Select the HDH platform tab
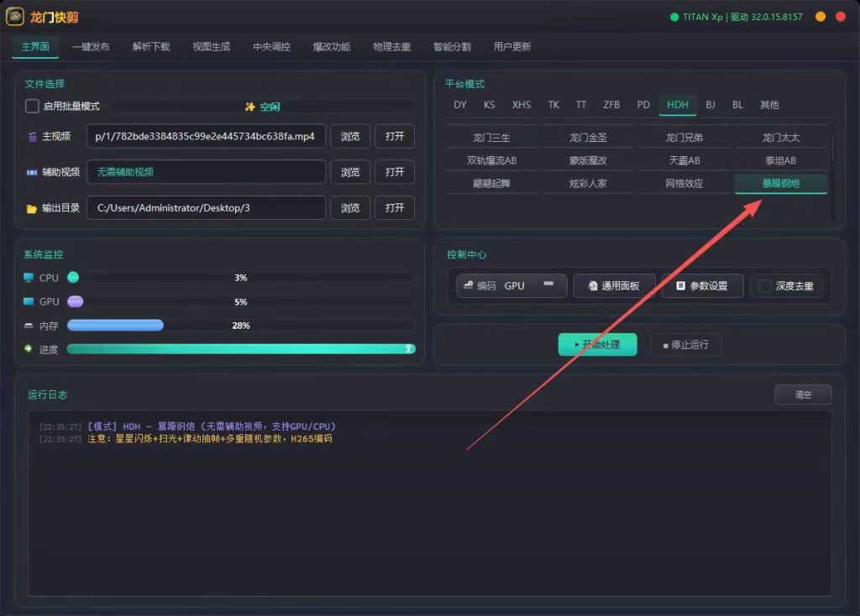Image resolution: width=860 pixels, height=616 pixels. point(678,105)
